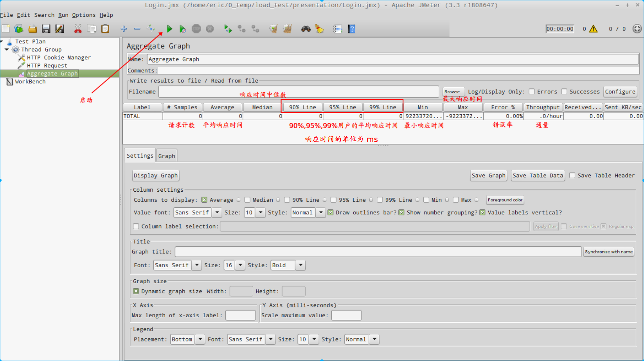Pick color swatch next to Average

tap(239, 200)
